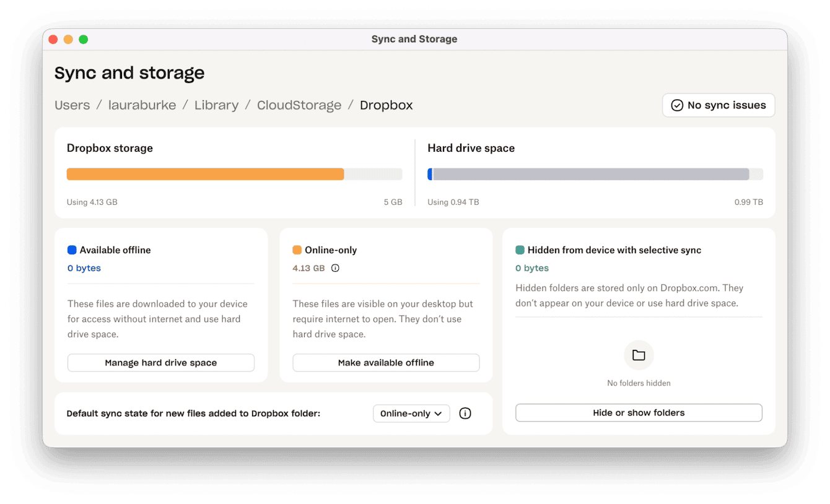
Task: Select the teal Hidden from device indicator square
Action: click(520, 250)
